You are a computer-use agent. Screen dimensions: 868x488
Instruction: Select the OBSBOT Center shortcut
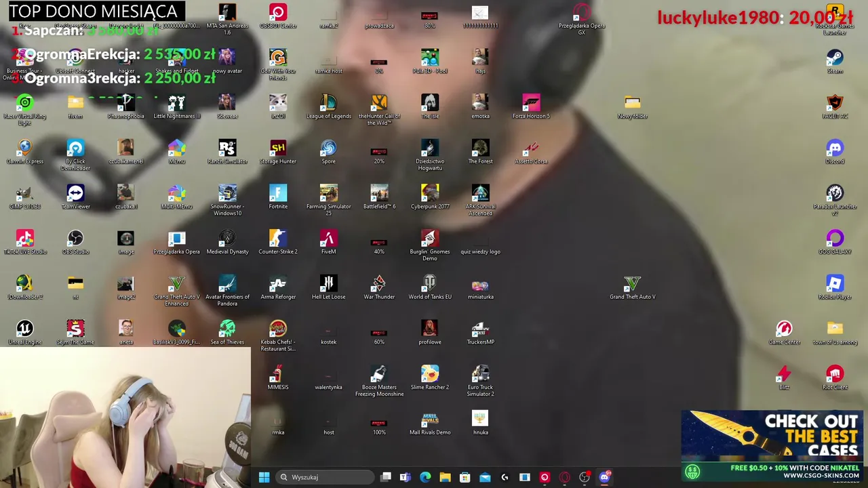click(278, 17)
